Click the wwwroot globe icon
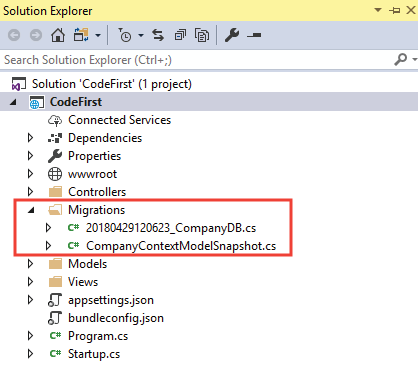 coord(55,174)
